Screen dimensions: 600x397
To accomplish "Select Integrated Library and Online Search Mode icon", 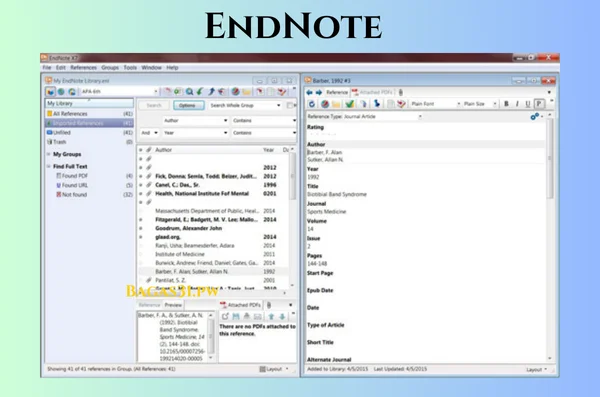I will (x=72, y=92).
